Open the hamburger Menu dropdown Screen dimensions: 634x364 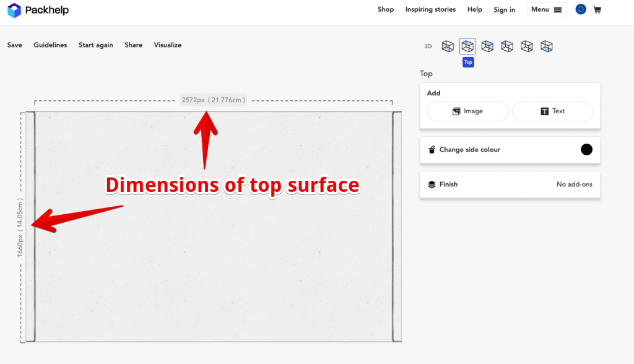click(x=547, y=9)
